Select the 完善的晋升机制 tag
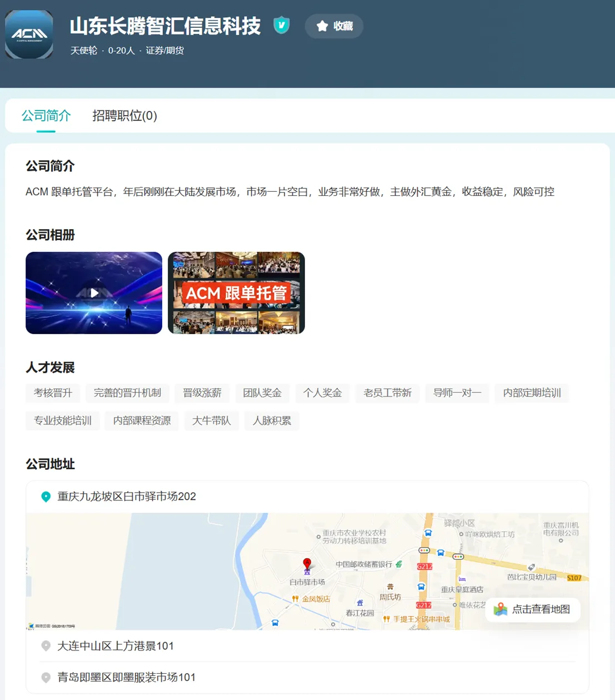Screen dimensions: 615x700 point(127,393)
